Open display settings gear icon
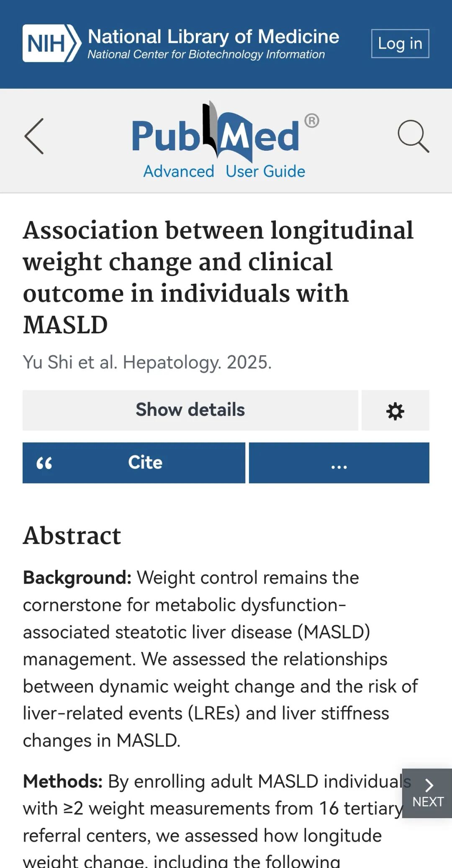This screenshot has height=868, width=452. [395, 411]
